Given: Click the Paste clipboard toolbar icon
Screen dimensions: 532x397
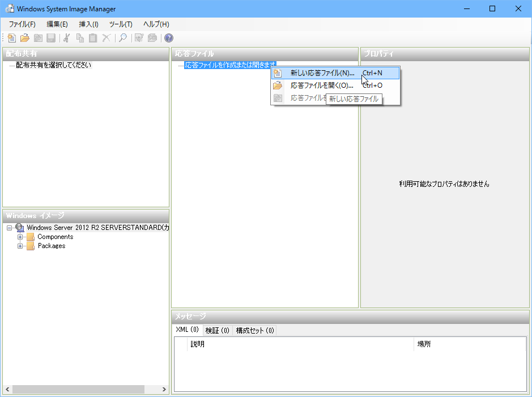Looking at the screenshot, I should (93, 38).
